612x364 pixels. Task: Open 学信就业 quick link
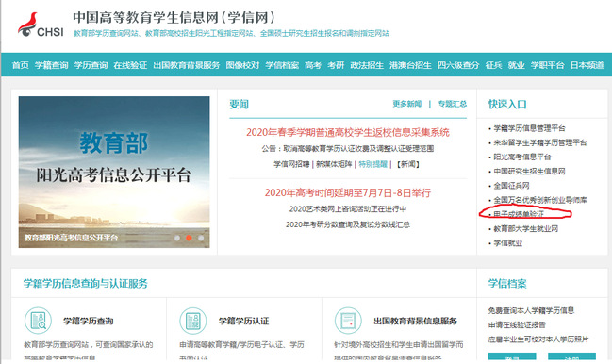click(507, 243)
